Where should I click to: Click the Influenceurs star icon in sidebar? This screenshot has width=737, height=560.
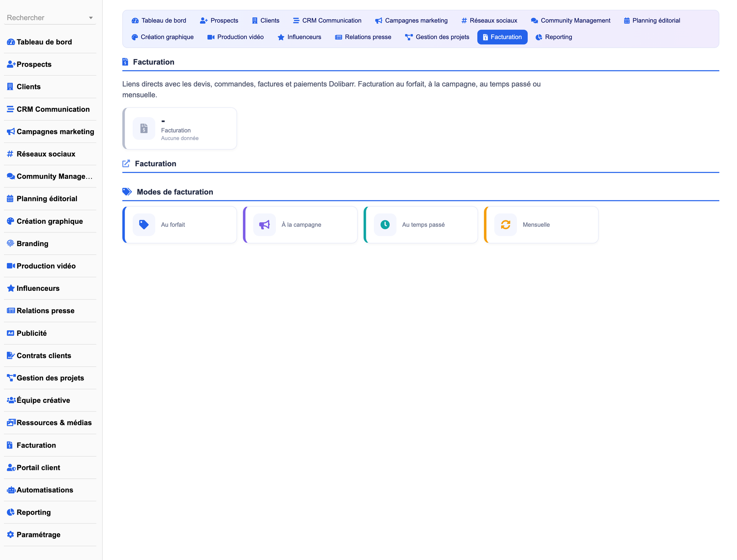[11, 288]
